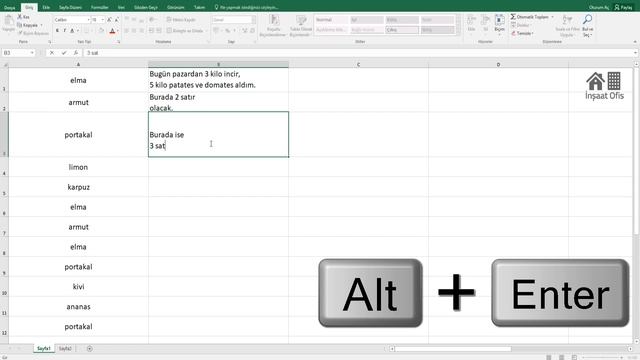Open the Font group dialog launcher
Screen dimensions: 640x360
[x=119, y=42]
